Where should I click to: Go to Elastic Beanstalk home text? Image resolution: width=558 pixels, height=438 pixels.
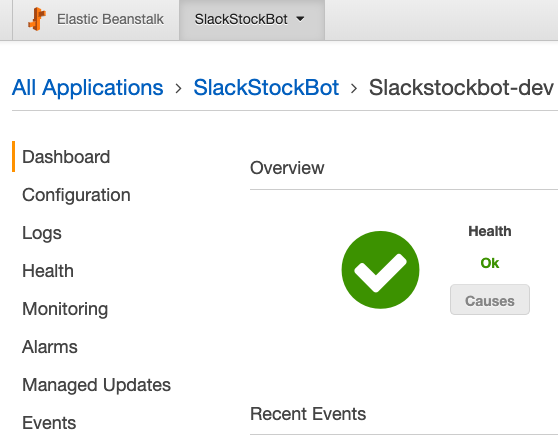[x=110, y=19]
